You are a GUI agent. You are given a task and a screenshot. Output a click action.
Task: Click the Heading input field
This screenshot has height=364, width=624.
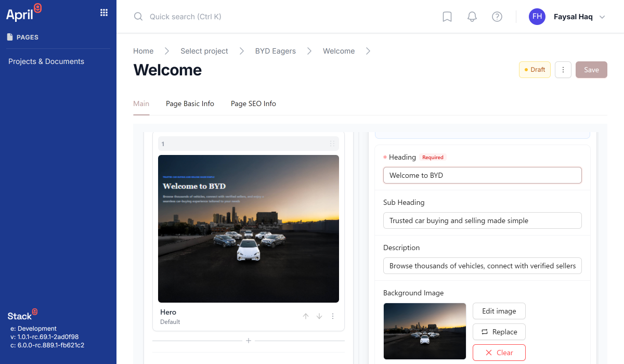click(483, 175)
